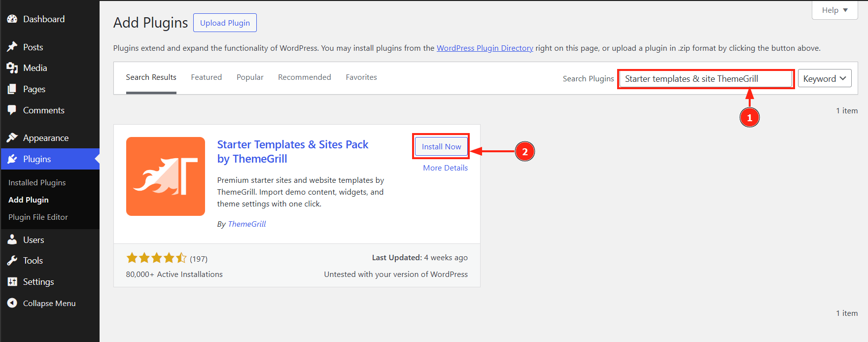Open Comments menu label in the sidebar
Image resolution: width=868 pixels, height=342 pixels.
[x=44, y=110]
